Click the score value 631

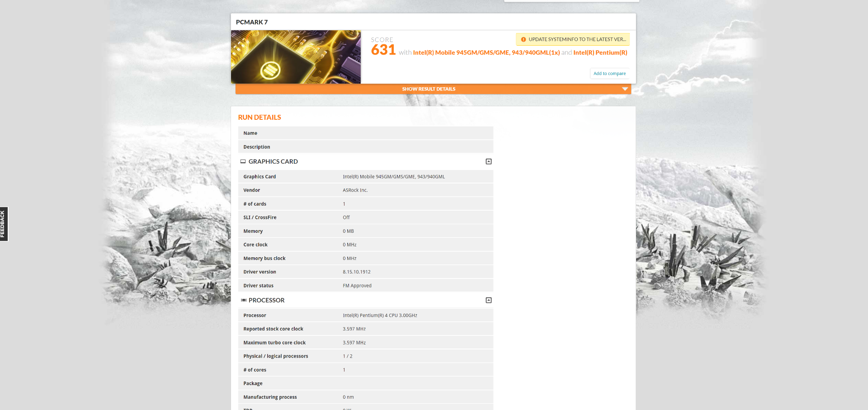[x=383, y=50]
